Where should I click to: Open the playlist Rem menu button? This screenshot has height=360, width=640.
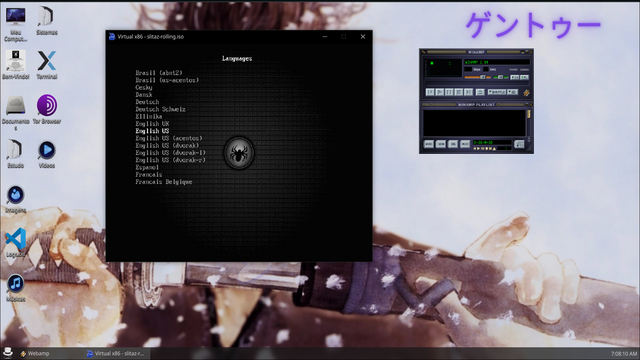tap(441, 144)
